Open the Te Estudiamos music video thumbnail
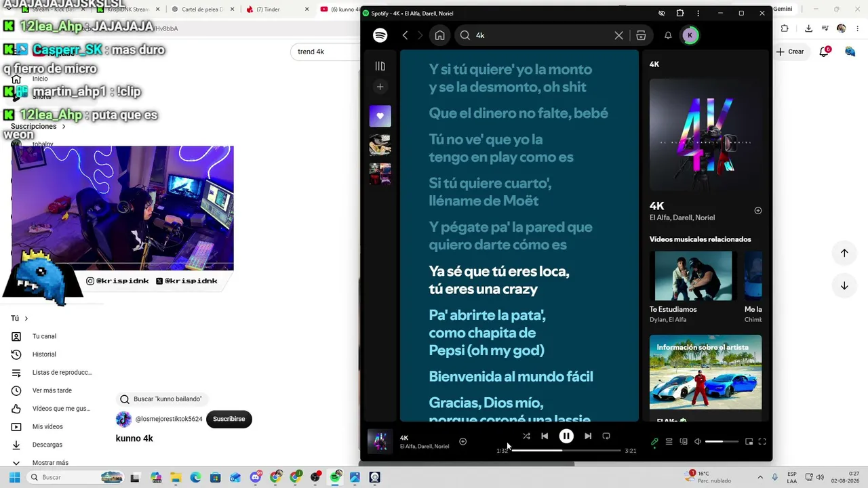The width and height of the screenshot is (868, 488). coord(693,276)
